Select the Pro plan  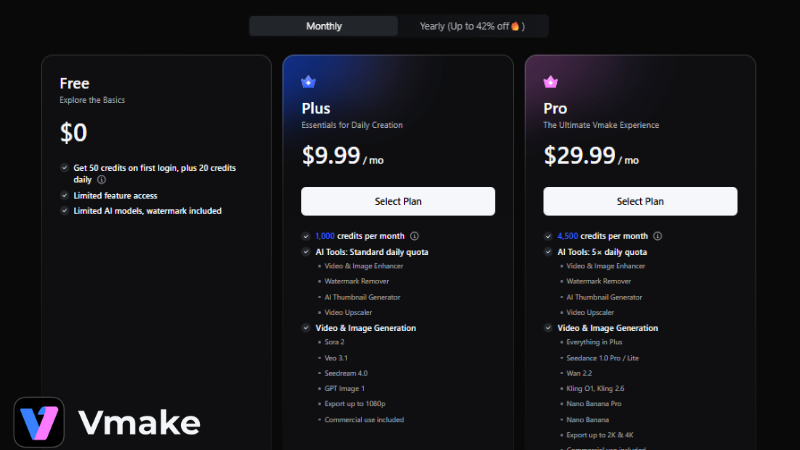pyautogui.click(x=640, y=201)
